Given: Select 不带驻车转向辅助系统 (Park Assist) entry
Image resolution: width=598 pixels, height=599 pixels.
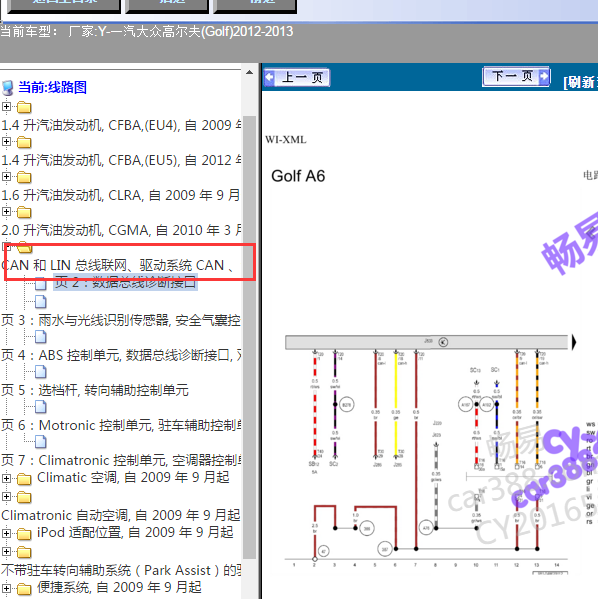Looking at the screenshot, I should pyautogui.click(x=121, y=570).
